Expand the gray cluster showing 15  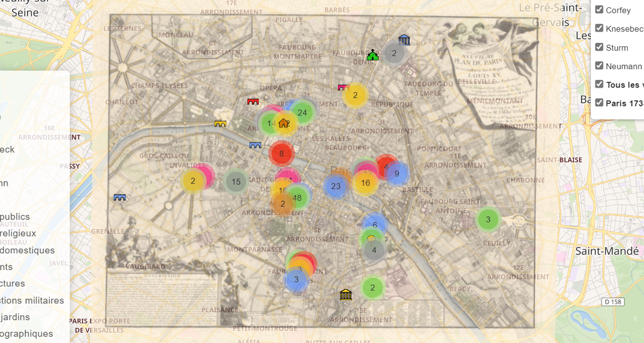tap(236, 182)
